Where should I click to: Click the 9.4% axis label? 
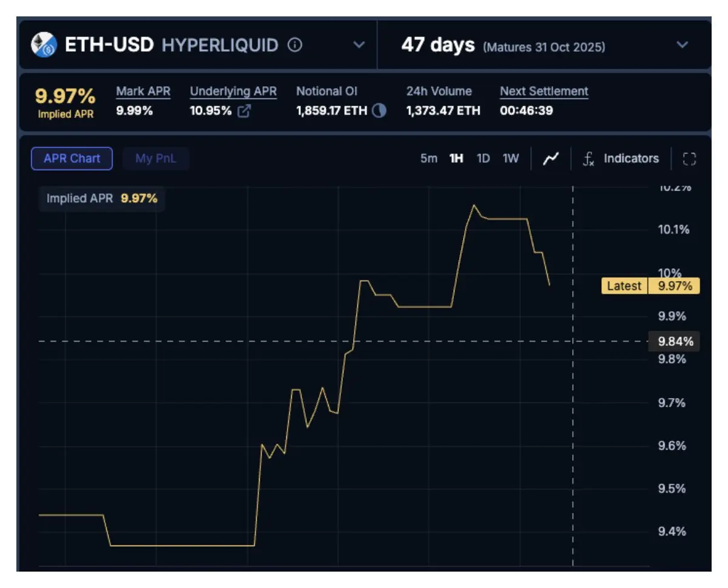pos(672,532)
